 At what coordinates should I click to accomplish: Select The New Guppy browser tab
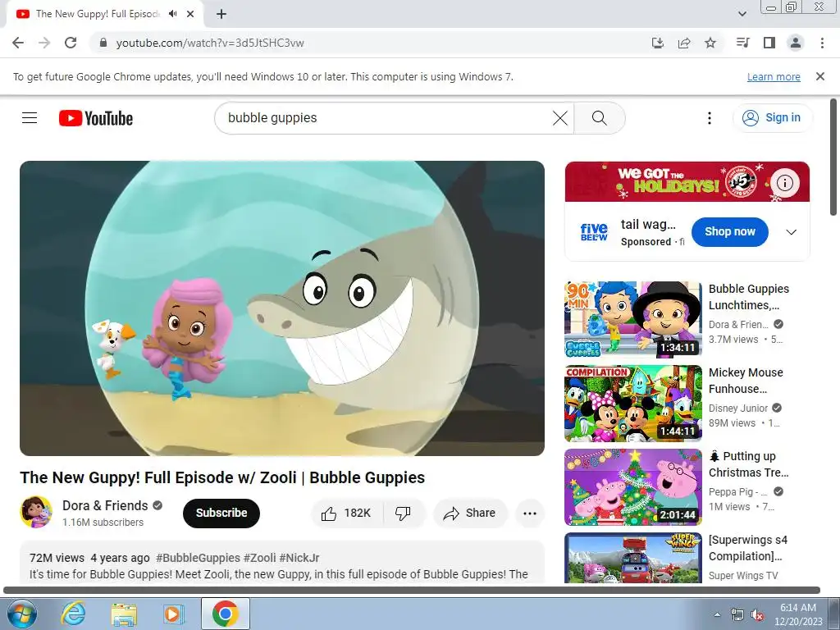[x=105, y=15]
